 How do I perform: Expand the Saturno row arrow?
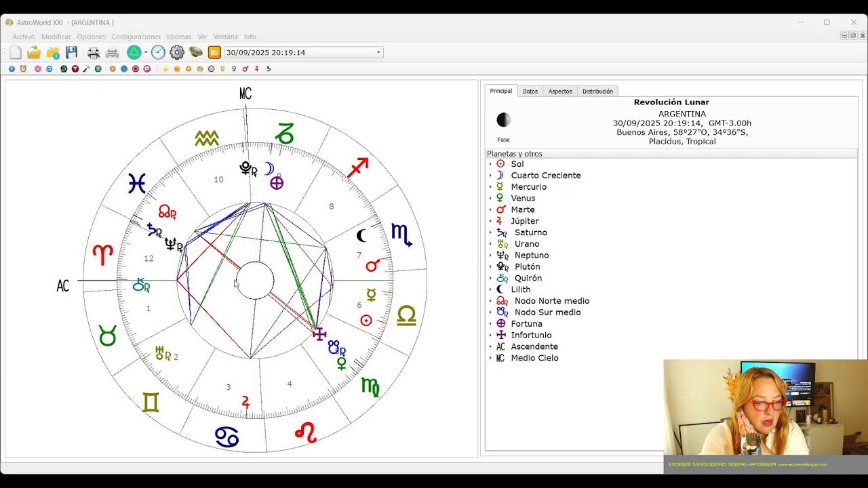(x=490, y=232)
